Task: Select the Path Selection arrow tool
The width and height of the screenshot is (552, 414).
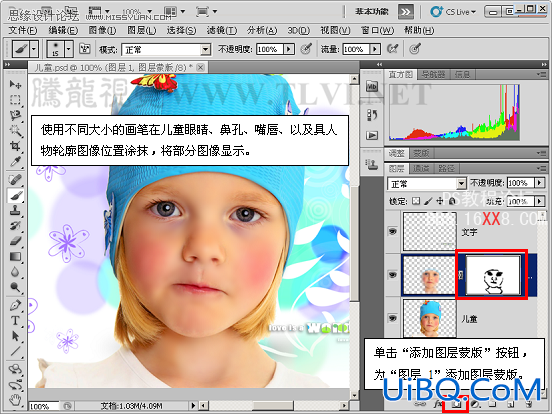Action: click(x=15, y=336)
